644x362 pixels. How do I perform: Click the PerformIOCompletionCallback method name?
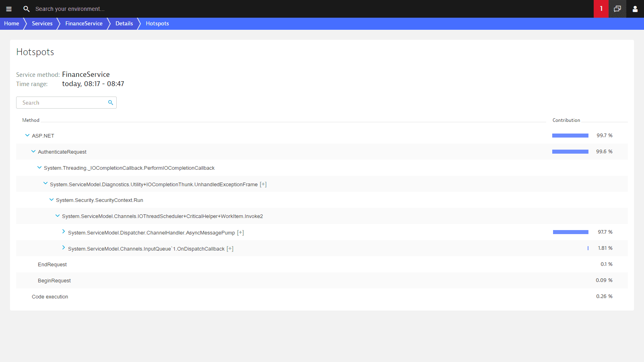coord(129,168)
